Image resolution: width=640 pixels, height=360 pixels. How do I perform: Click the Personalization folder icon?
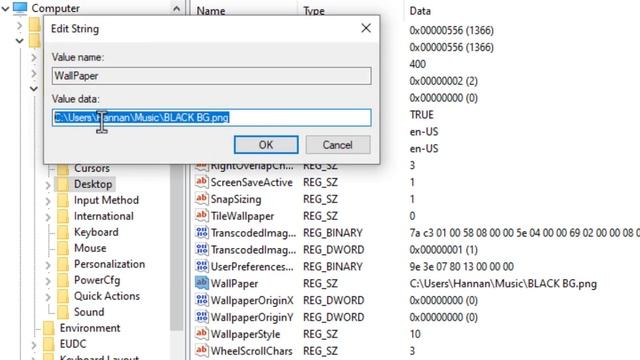(63, 264)
